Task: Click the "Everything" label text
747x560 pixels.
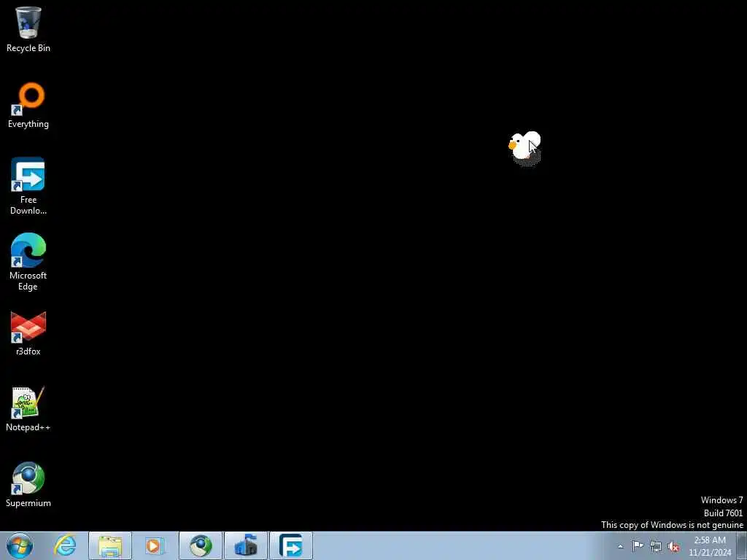Action: 28,124
